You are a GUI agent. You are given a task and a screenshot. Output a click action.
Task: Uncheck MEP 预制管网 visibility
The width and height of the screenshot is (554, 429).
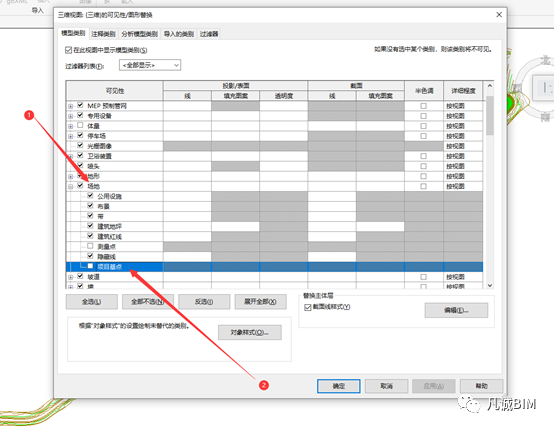click(80, 105)
